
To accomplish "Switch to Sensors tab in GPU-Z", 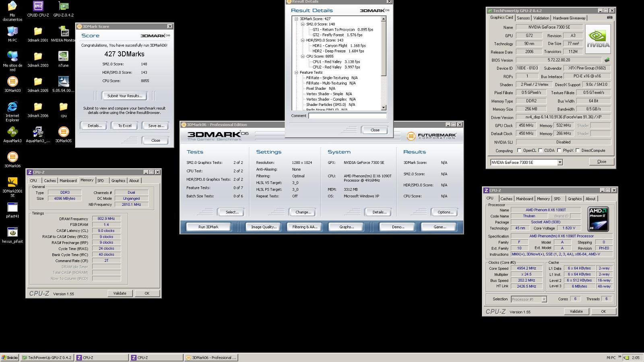I will [523, 18].
